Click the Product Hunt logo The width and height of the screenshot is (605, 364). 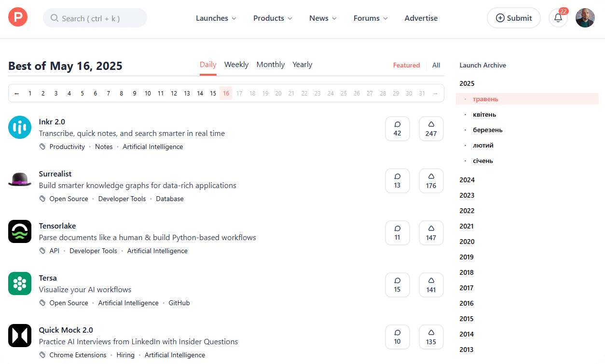click(18, 18)
